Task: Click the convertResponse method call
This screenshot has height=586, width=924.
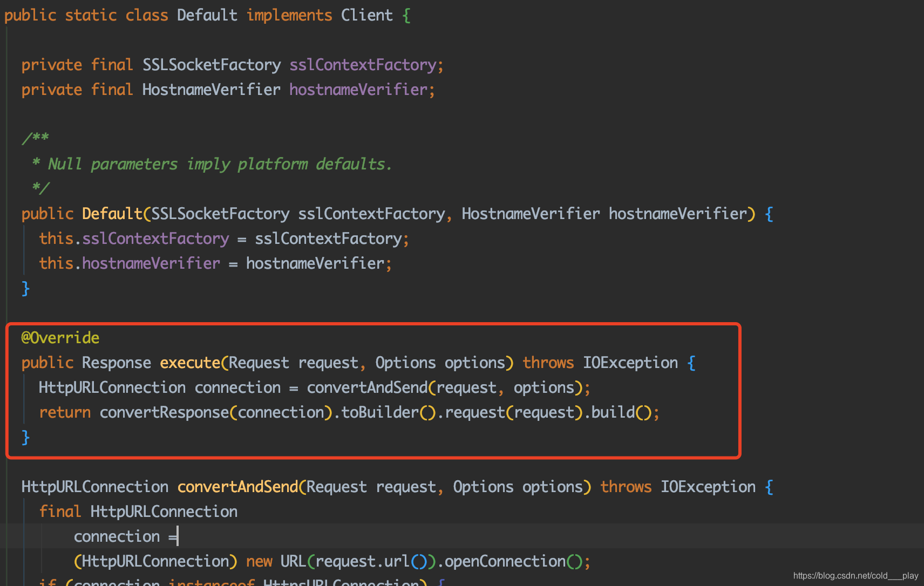Action: pyautogui.click(x=164, y=412)
